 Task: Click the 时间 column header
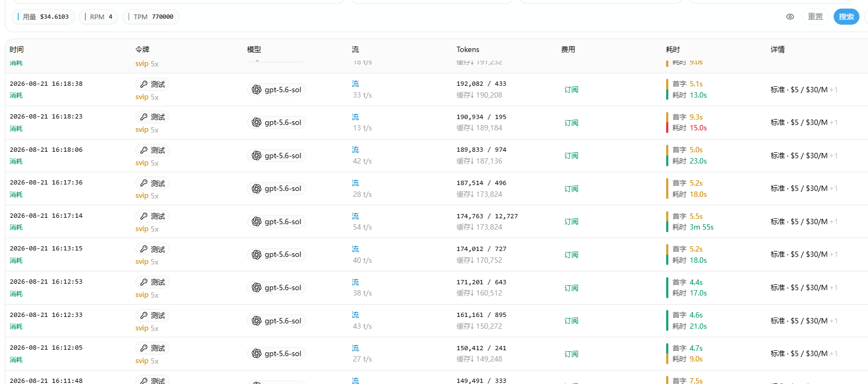tap(17, 49)
